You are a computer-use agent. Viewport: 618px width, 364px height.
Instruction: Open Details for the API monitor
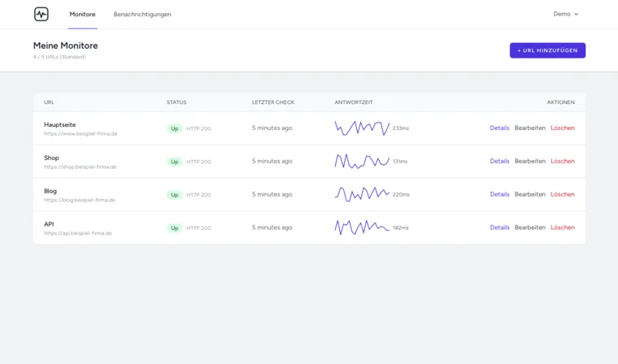tap(499, 227)
